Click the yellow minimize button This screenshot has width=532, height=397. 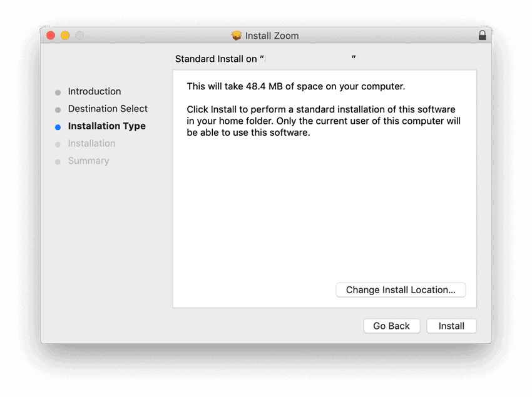tap(65, 36)
